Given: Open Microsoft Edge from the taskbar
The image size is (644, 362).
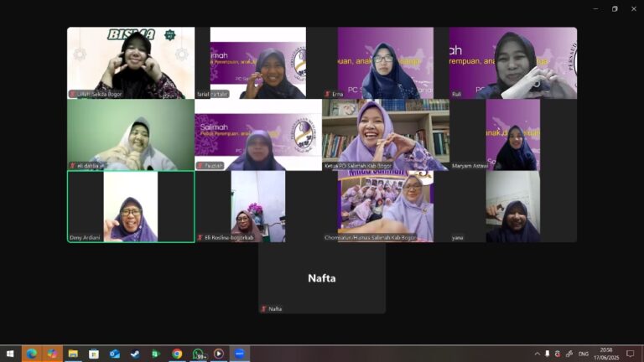Looking at the screenshot, I should [32, 354].
